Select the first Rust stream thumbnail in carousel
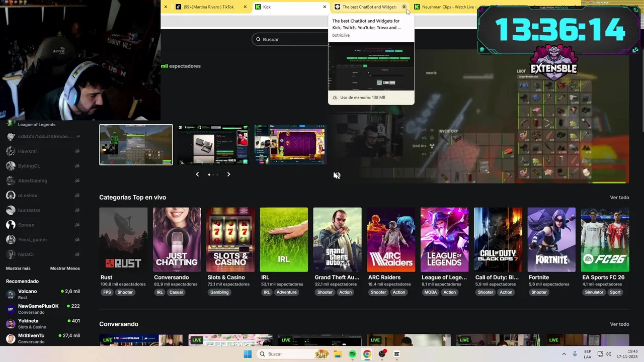 pyautogui.click(x=136, y=145)
